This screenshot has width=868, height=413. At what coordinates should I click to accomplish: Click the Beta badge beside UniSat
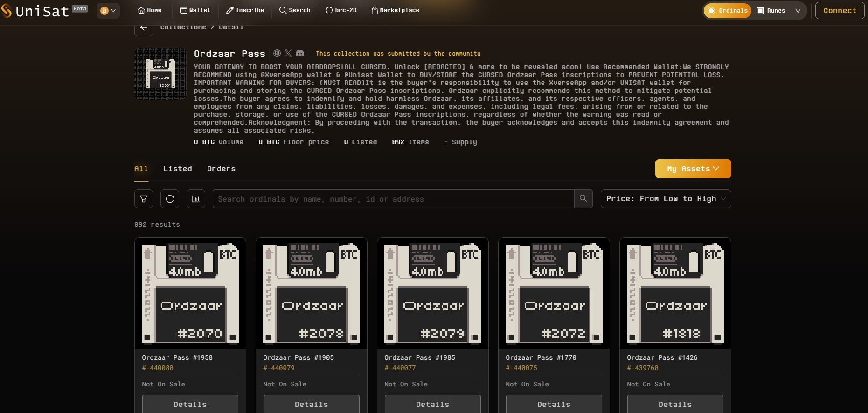tap(80, 8)
